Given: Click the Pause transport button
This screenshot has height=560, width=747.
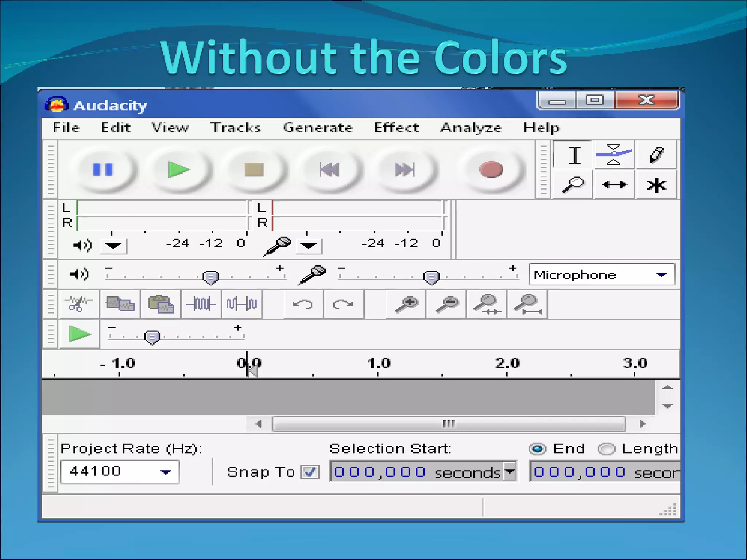Looking at the screenshot, I should 102,170.
